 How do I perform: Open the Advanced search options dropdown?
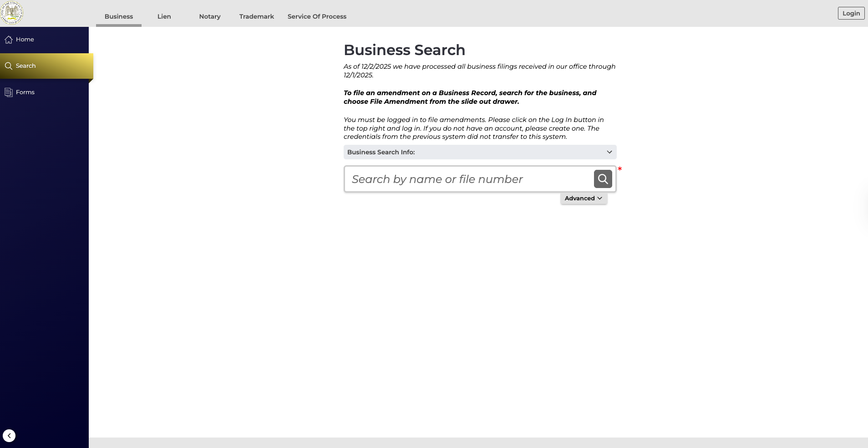[x=583, y=198]
